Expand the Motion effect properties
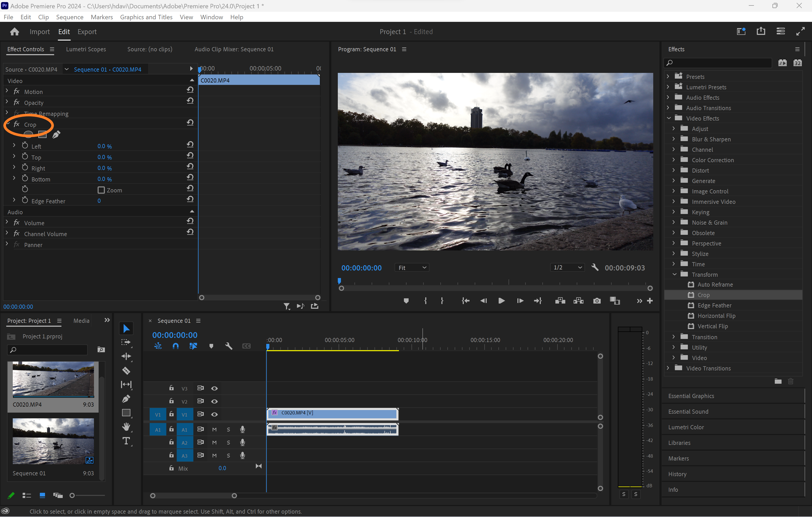 pos(7,91)
